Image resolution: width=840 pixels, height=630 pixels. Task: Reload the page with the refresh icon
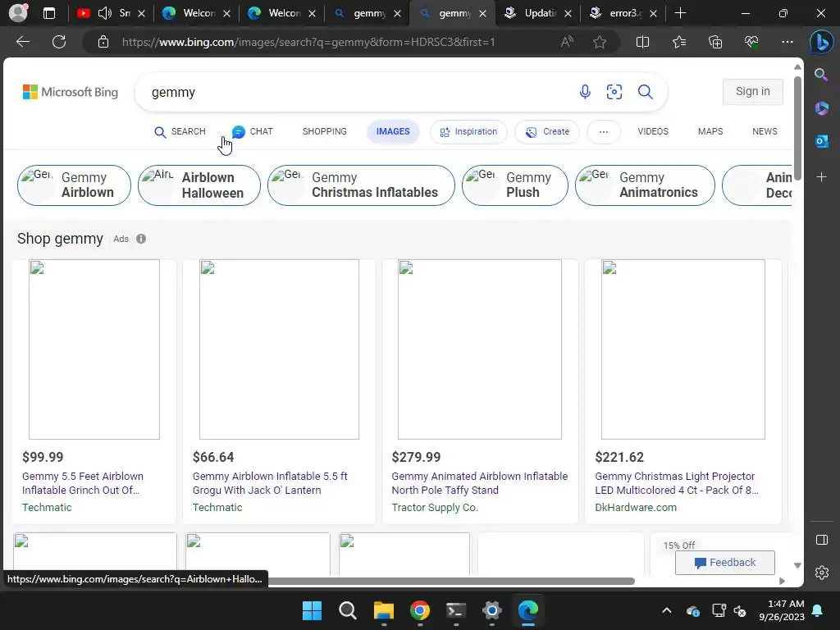click(x=59, y=42)
